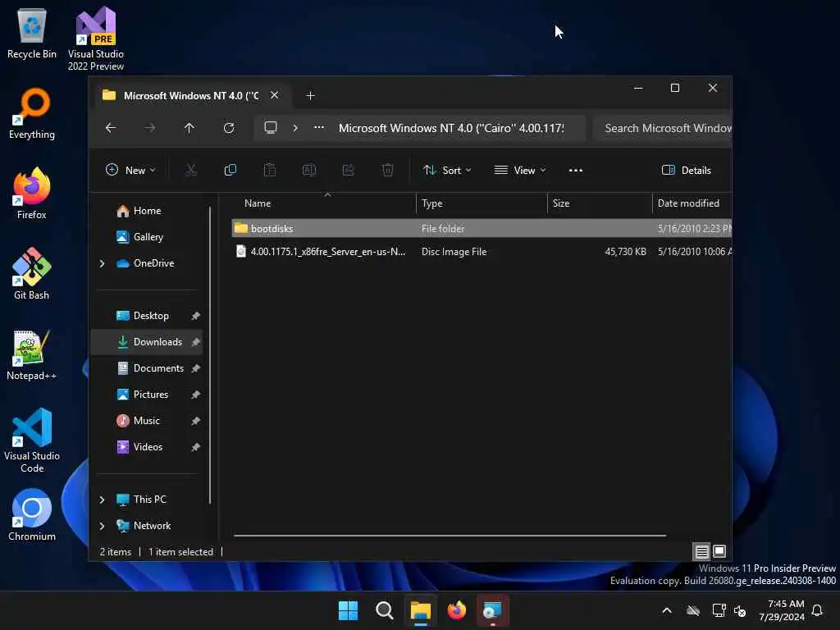Image resolution: width=840 pixels, height=630 pixels.
Task: Expand the This PC tree node
Action: tap(102, 500)
